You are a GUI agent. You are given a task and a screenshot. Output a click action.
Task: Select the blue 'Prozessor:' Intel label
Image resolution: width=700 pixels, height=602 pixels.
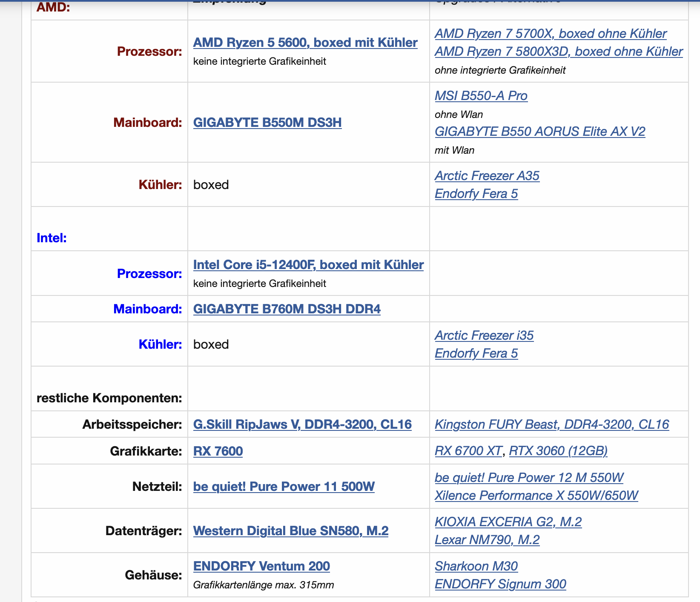[x=149, y=274]
